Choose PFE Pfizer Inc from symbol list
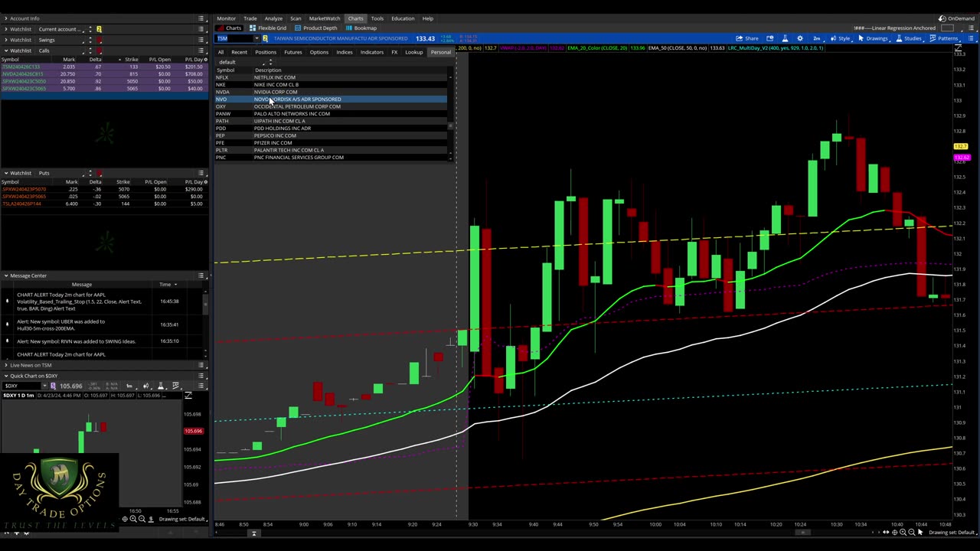Viewport: 980px width, 551px height. pyautogui.click(x=332, y=143)
